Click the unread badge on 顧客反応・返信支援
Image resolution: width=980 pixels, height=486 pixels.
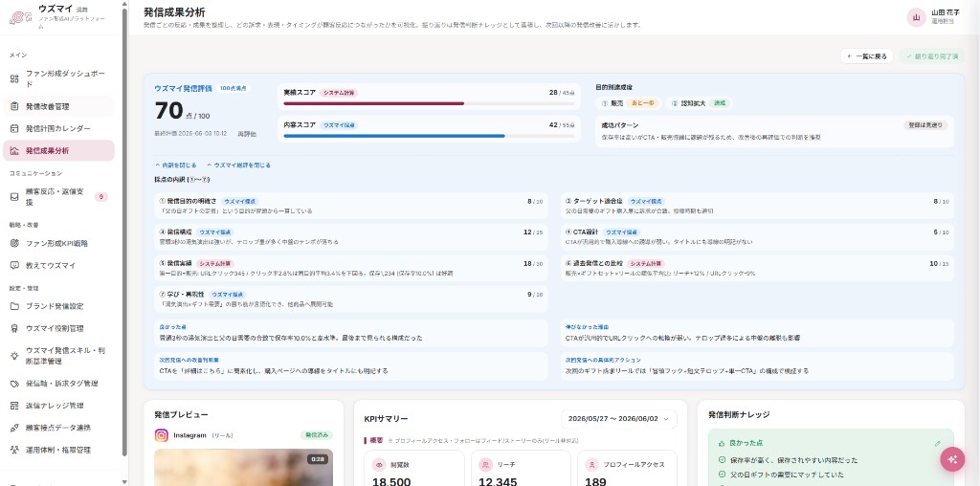click(x=101, y=197)
